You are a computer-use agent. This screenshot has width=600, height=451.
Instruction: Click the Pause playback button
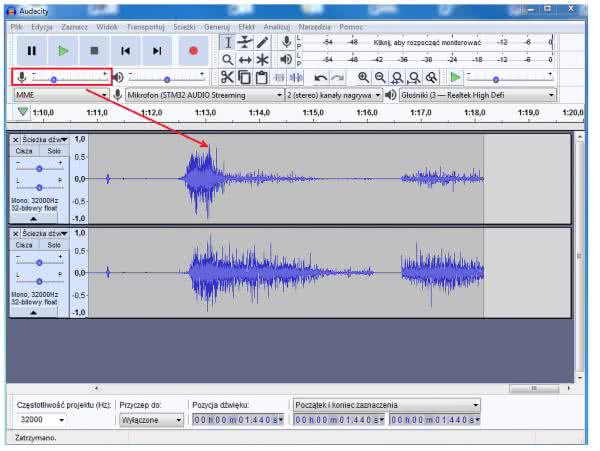pyautogui.click(x=31, y=50)
